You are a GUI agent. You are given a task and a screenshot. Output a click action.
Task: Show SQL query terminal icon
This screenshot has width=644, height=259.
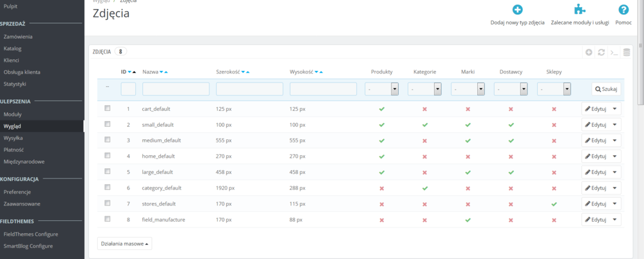tap(614, 52)
